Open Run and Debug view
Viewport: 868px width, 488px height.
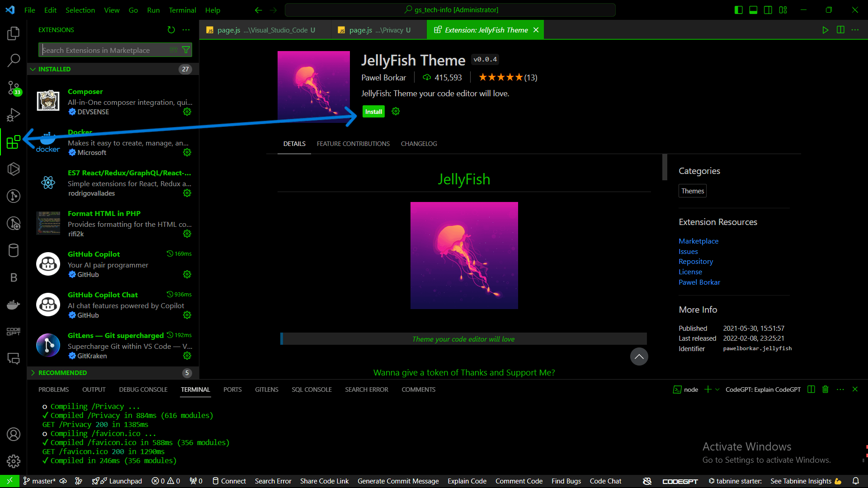(14, 115)
